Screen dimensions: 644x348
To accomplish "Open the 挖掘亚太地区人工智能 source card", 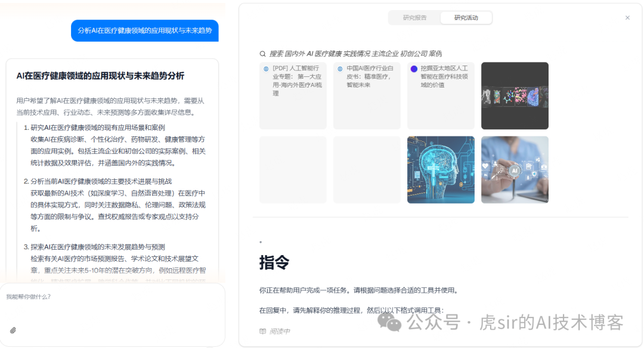I will coord(441,95).
